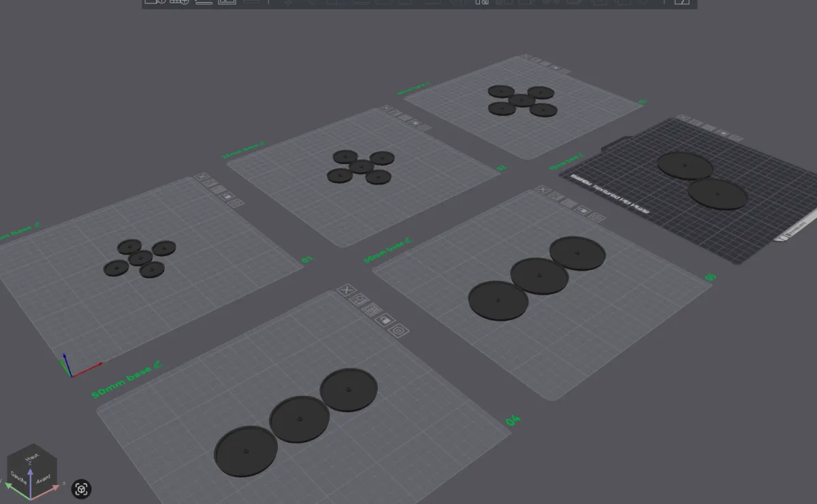817x504 pixels.
Task: Select the center disc on plate 01
Action: [140, 257]
